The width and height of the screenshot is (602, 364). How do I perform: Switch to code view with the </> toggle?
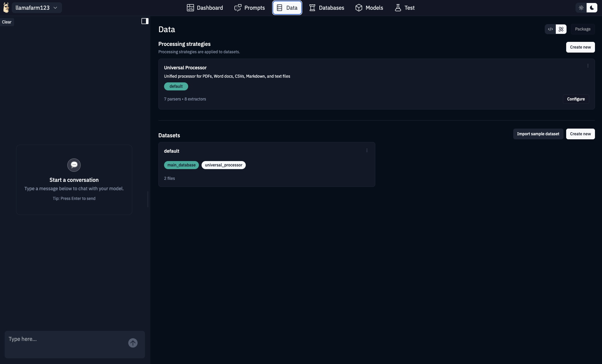point(550,29)
